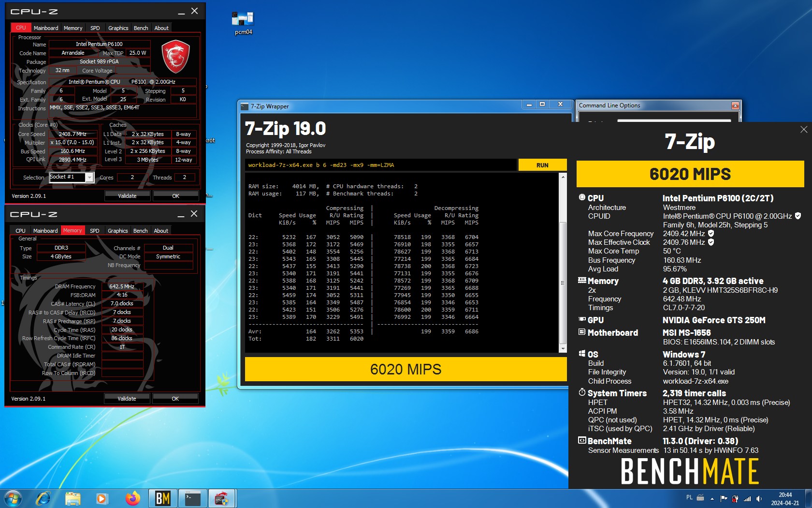Viewport: 812px width, 508px height.
Task: Switch to Memory tab in upper CPU-Z
Action: 73,28
